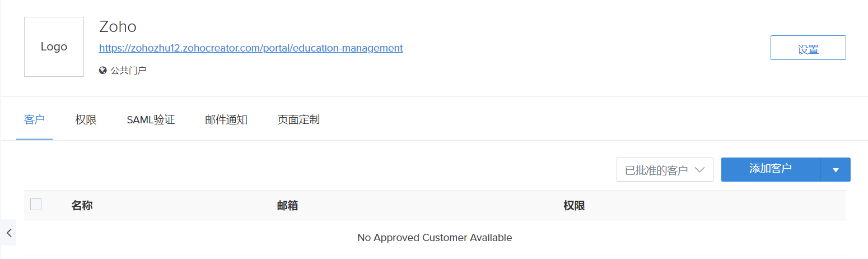
Task: Tick the select-all checkbox in the table header
Action: coord(36,205)
